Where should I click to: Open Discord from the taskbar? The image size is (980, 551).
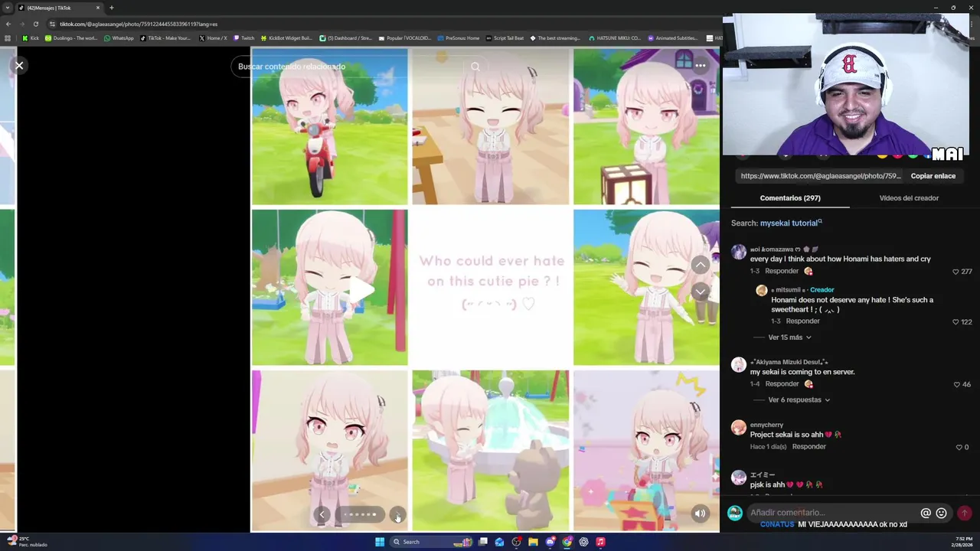550,542
